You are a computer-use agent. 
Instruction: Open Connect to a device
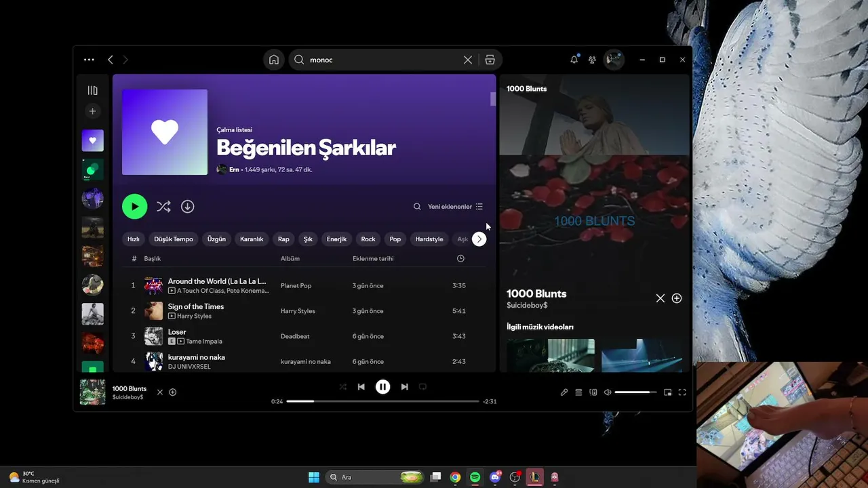(593, 392)
